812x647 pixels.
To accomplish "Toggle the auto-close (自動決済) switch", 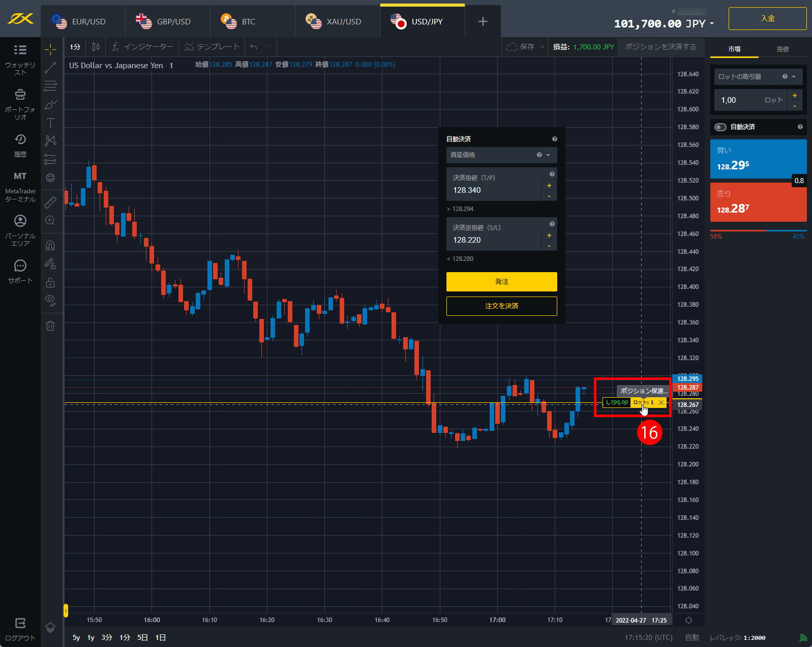I will tap(720, 127).
